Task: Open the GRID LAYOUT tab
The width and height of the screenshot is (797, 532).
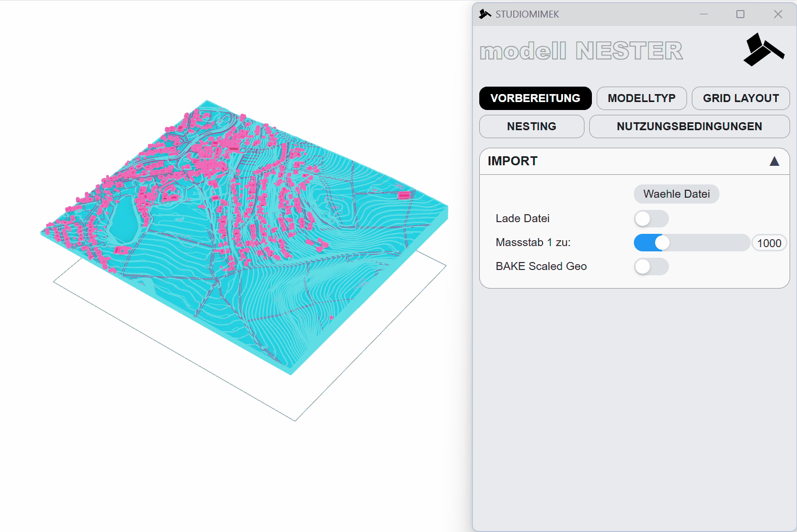Action: coord(741,98)
